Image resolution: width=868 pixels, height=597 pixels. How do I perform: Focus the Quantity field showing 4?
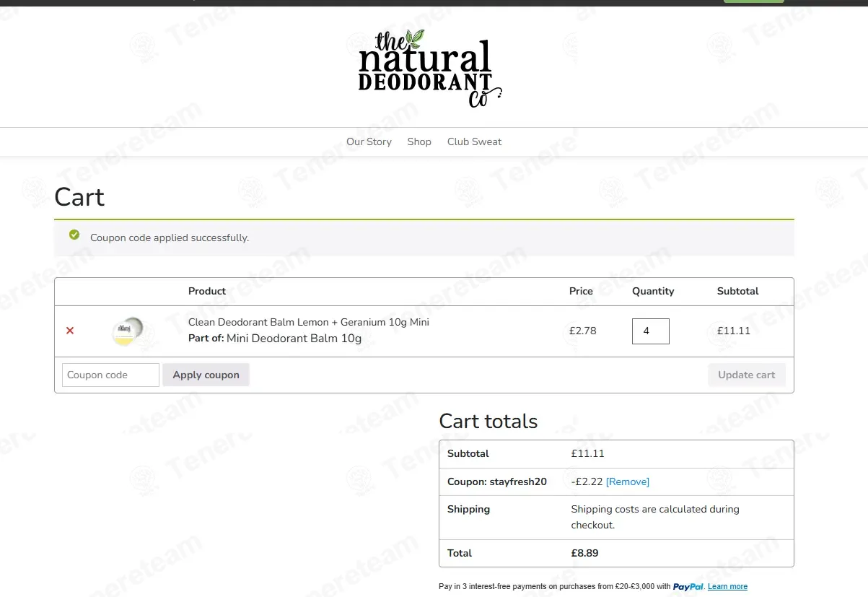click(650, 331)
